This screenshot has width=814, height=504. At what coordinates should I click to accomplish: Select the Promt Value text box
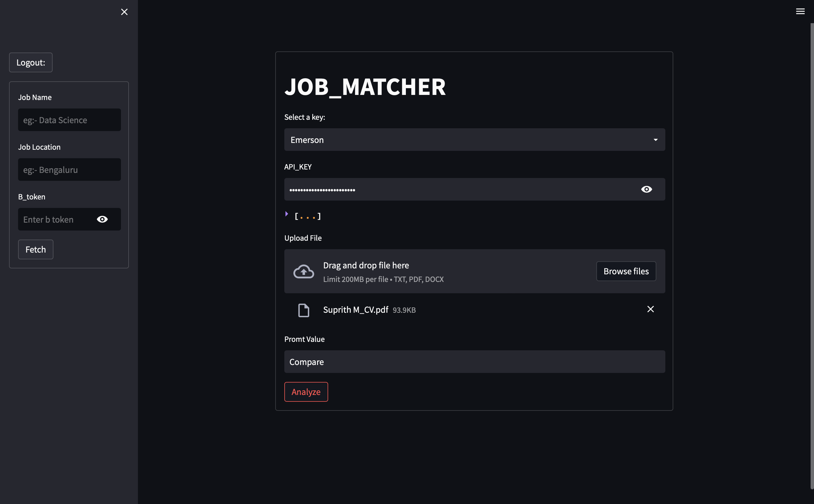tap(474, 362)
